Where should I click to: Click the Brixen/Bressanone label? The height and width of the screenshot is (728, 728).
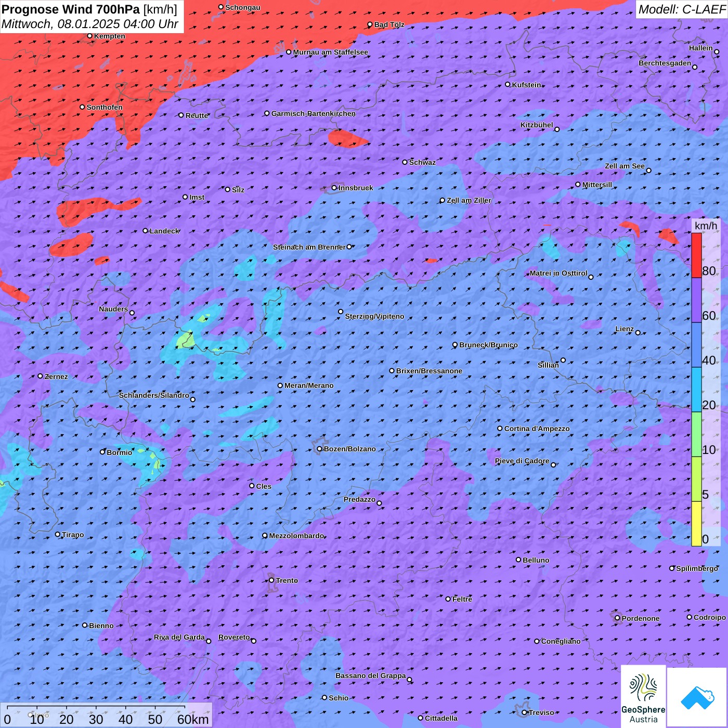pos(430,371)
